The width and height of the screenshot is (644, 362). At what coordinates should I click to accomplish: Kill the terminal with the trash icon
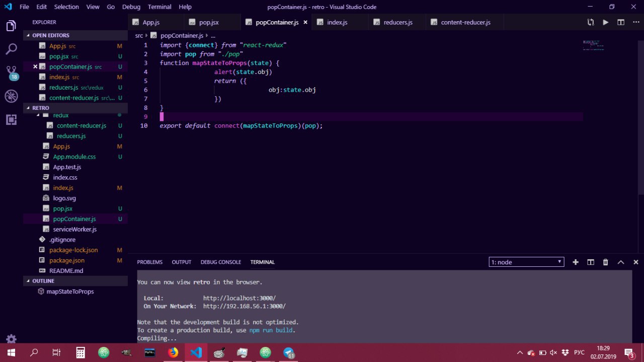tap(606, 262)
